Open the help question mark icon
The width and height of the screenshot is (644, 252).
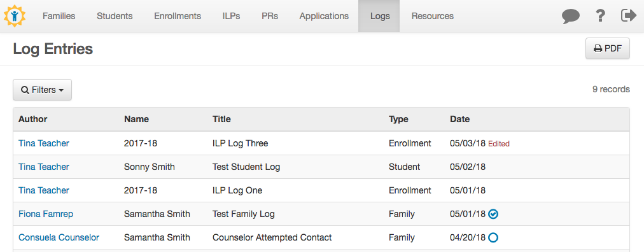point(600,16)
